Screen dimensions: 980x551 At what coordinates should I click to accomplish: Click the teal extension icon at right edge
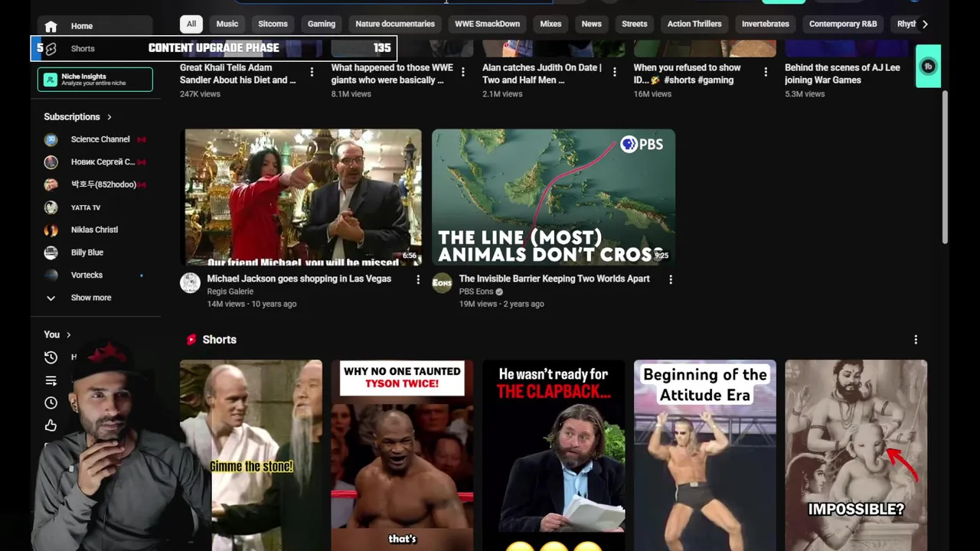(x=928, y=67)
